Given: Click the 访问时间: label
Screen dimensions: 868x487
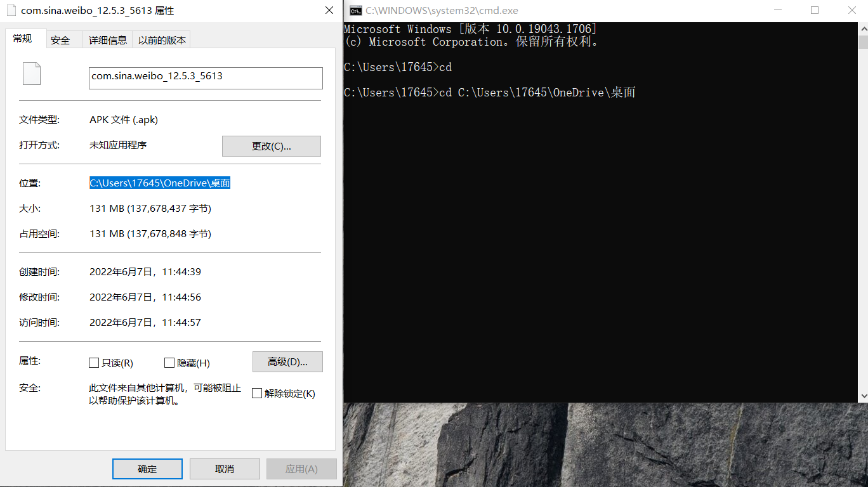Looking at the screenshot, I should point(39,323).
